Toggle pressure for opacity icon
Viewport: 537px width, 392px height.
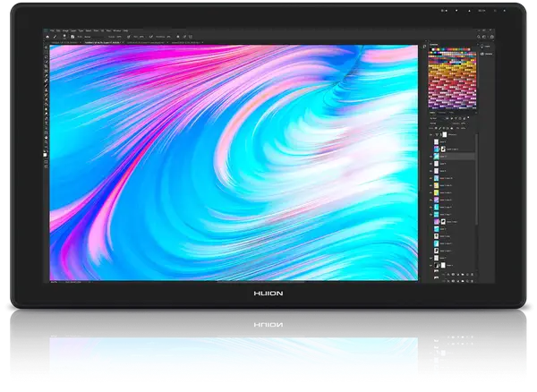pyautogui.click(x=128, y=37)
